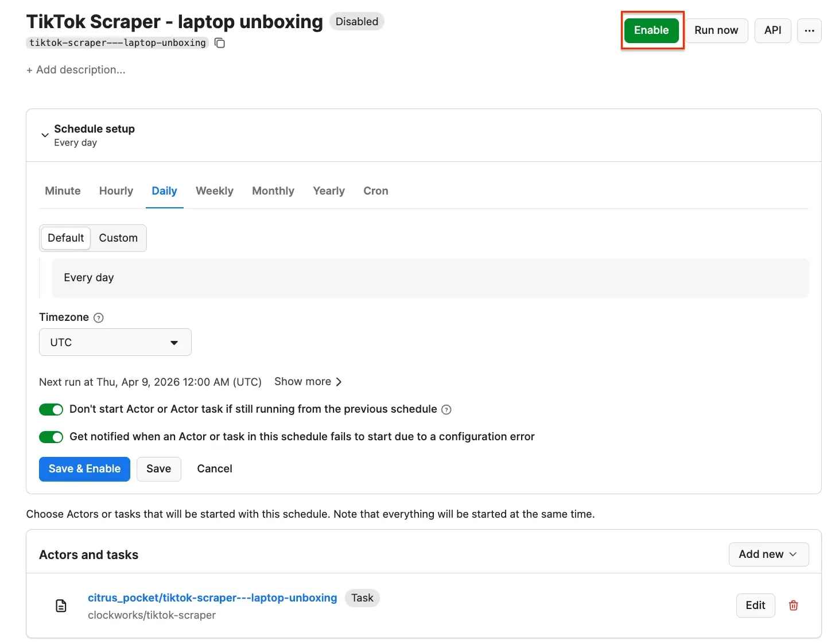Click the green Enable button
The height and width of the screenshot is (644, 831).
pyautogui.click(x=651, y=30)
